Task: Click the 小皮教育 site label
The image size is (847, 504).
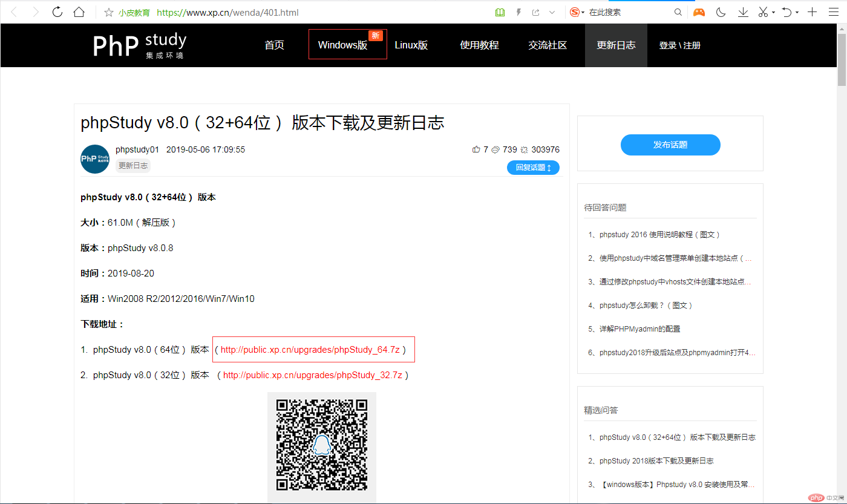Action: pos(134,12)
